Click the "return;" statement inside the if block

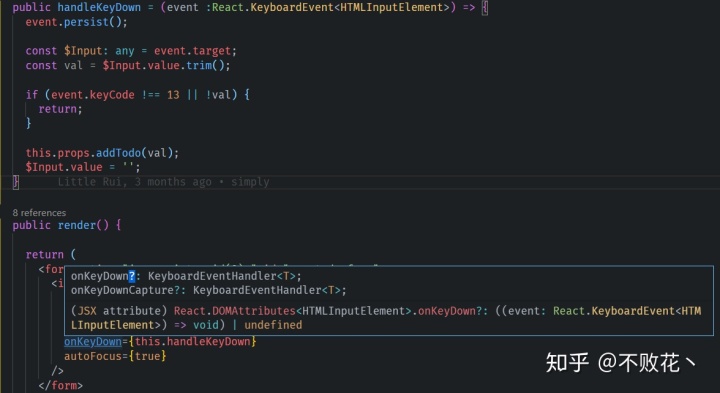pyautogui.click(x=60, y=109)
